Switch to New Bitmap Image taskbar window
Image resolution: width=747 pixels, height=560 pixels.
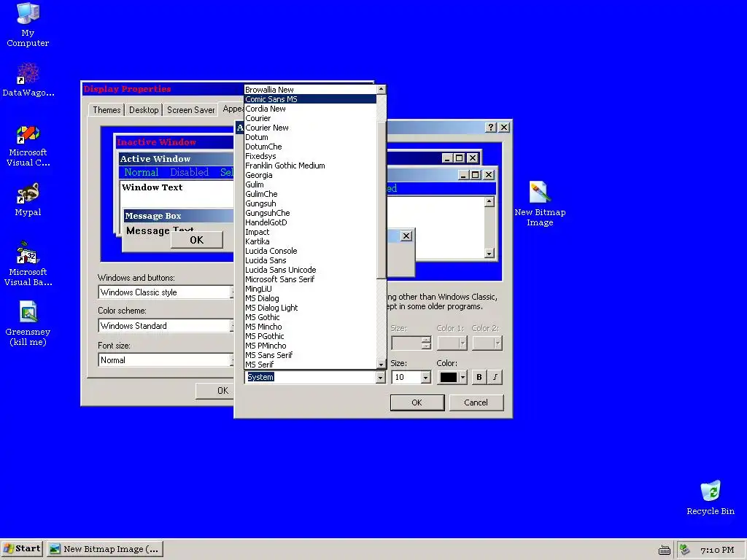pos(105,549)
